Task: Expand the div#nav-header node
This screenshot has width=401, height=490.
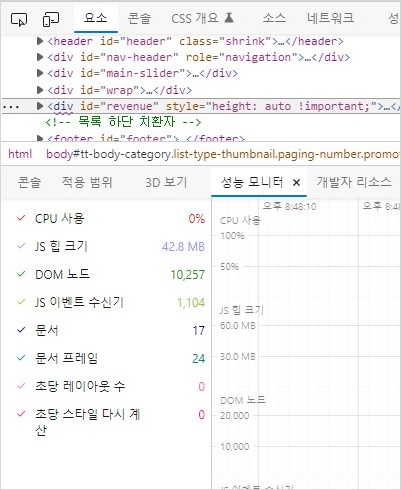Action: [40, 57]
